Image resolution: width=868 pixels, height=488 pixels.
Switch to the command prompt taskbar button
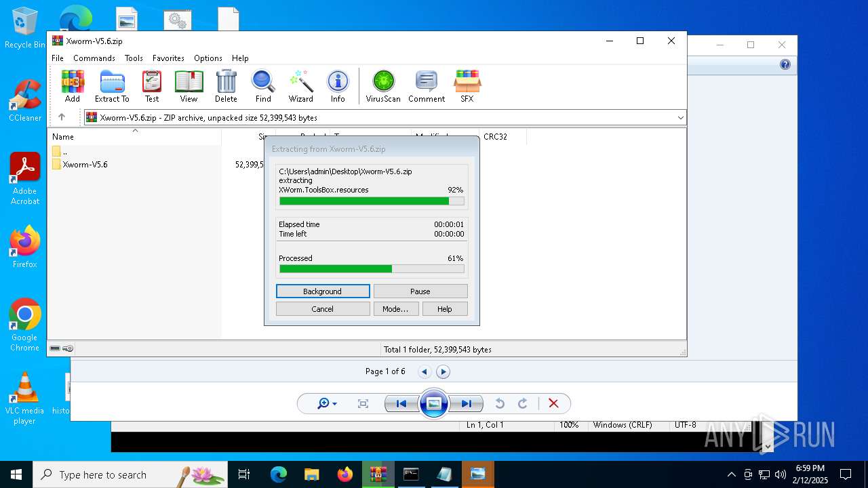coord(411,474)
